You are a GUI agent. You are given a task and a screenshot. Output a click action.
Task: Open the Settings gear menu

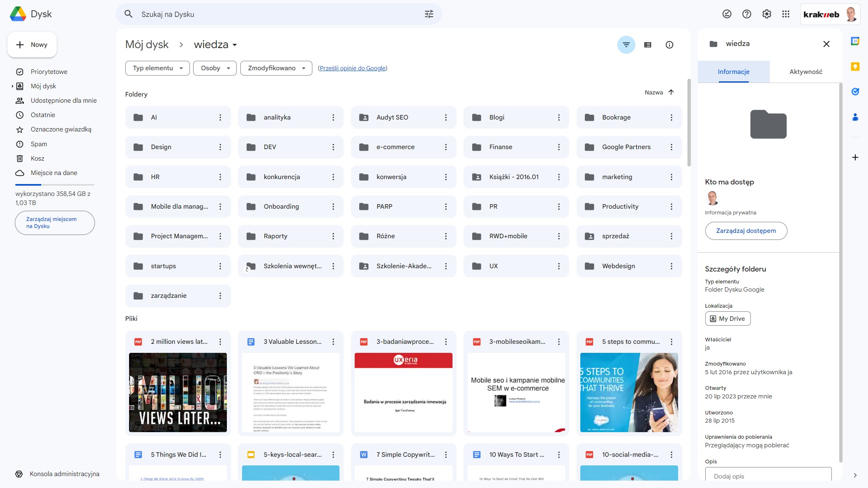click(766, 14)
